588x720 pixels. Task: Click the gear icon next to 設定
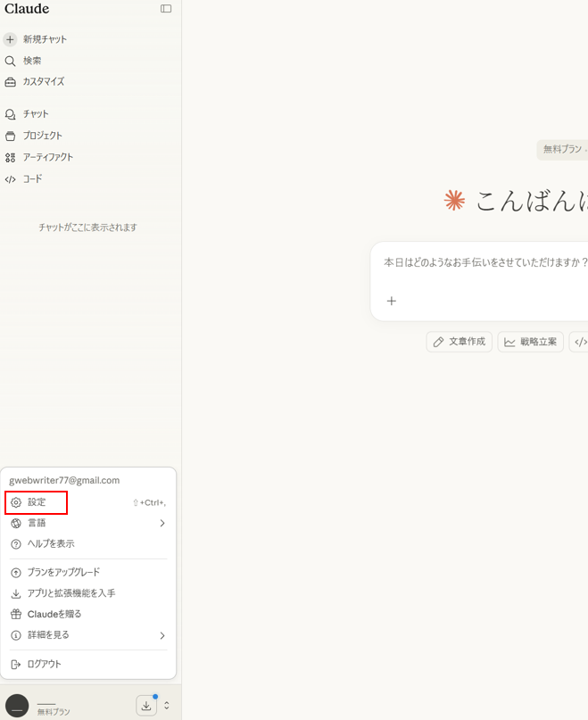click(16, 502)
